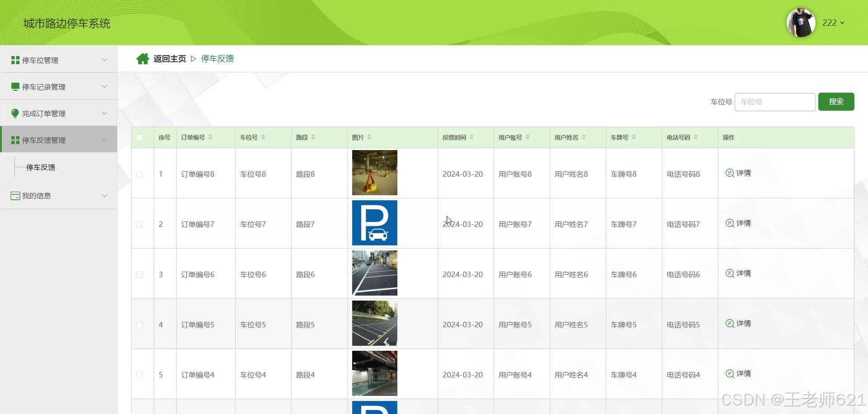868x414 pixels.
Task: Expand 完成订单管理 with its chevron
Action: tap(104, 113)
